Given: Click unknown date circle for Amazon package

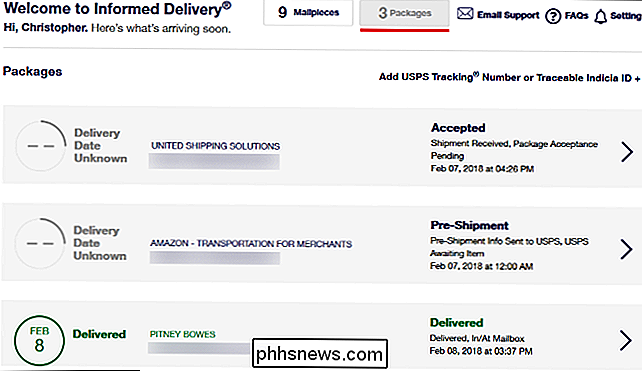Looking at the screenshot, I should click(x=40, y=243).
